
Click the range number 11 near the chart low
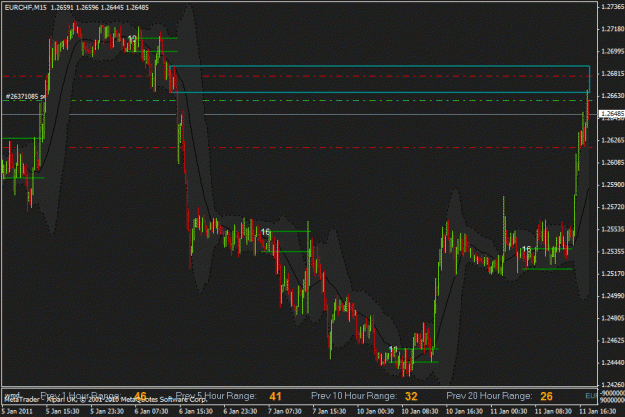[393, 349]
